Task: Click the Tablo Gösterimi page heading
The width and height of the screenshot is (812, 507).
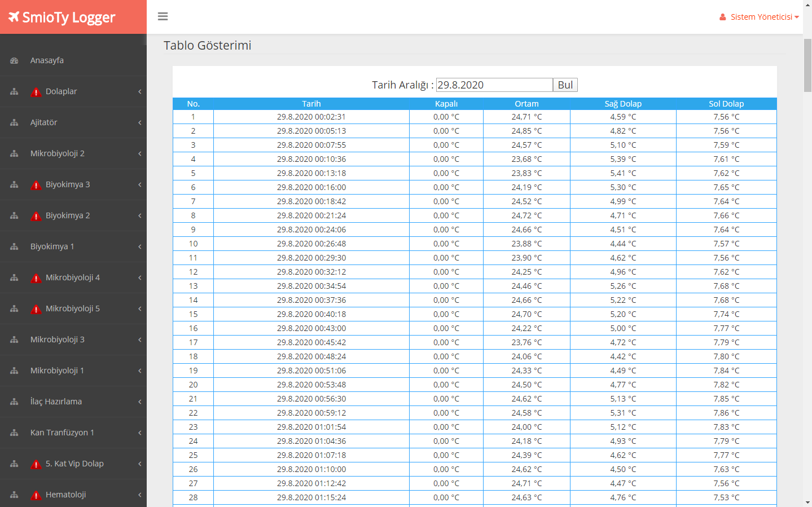Action: point(208,46)
